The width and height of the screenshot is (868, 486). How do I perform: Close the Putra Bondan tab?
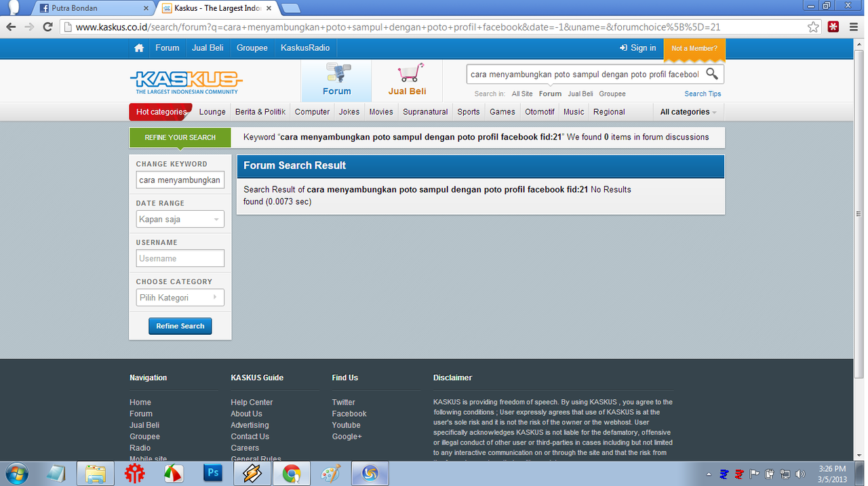[x=146, y=8]
